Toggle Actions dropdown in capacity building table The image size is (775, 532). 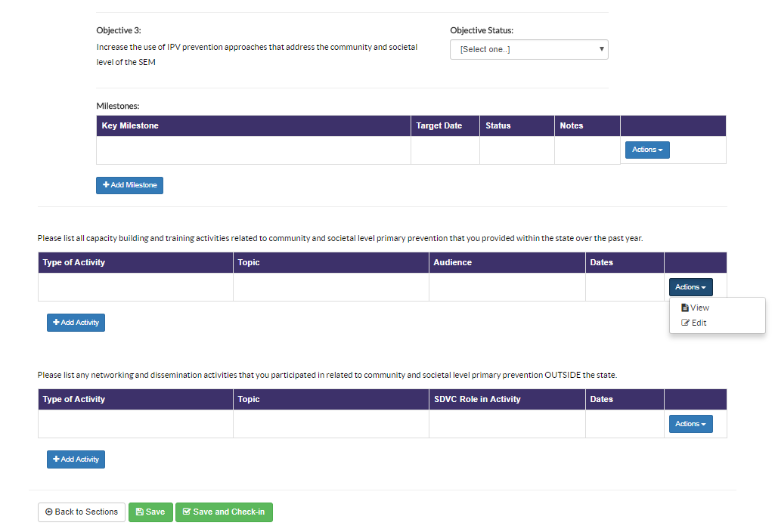pyautogui.click(x=690, y=287)
